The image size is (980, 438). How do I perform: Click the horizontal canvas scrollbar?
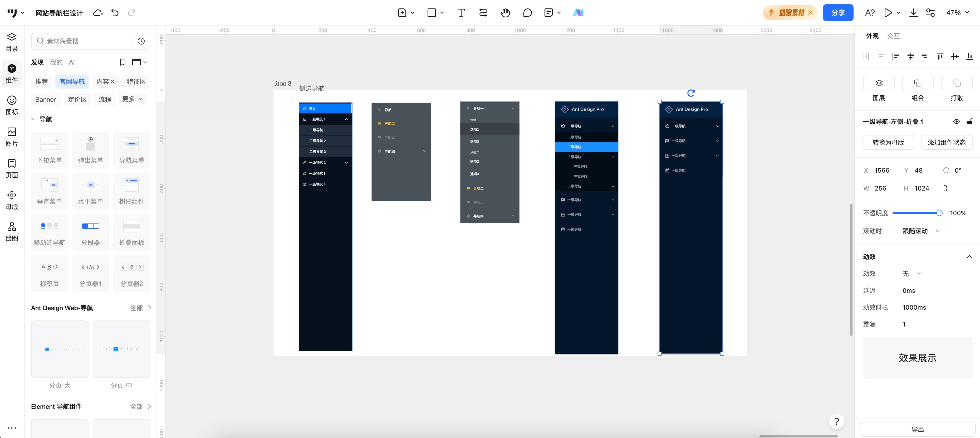point(798,436)
